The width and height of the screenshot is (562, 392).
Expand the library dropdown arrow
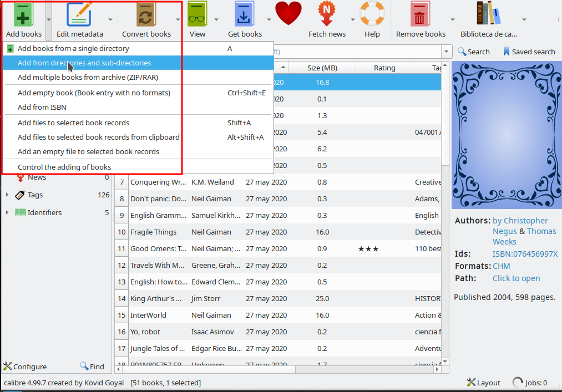pos(524,20)
